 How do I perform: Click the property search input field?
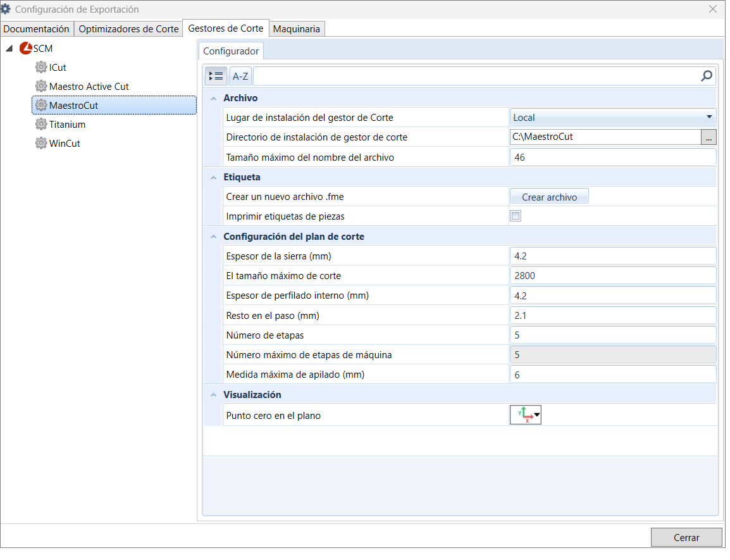(x=478, y=77)
